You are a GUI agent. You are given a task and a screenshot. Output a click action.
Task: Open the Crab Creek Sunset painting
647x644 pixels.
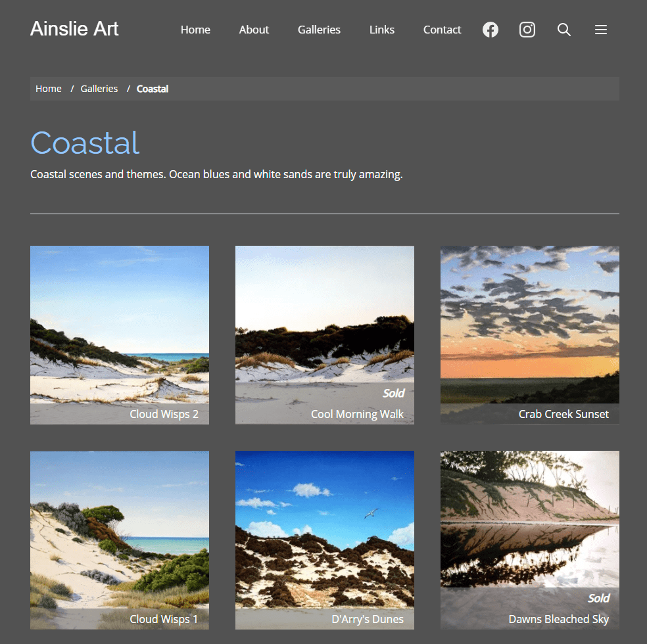[529, 334]
